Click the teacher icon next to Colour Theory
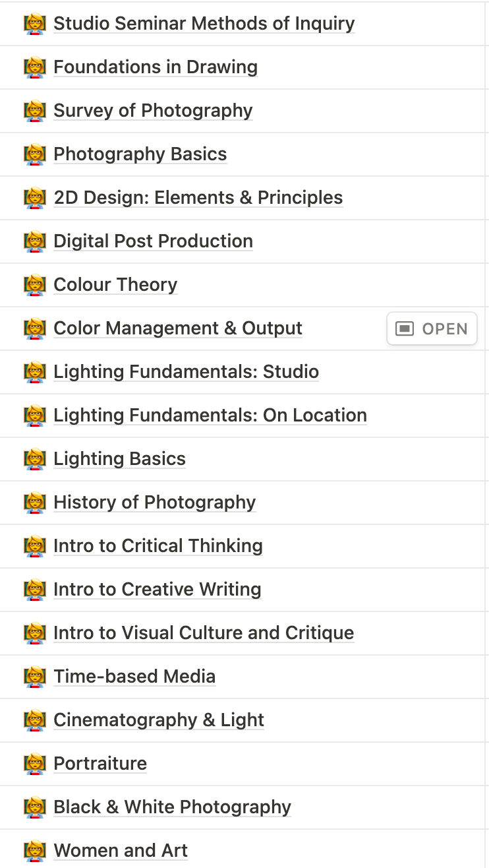 coord(34,285)
